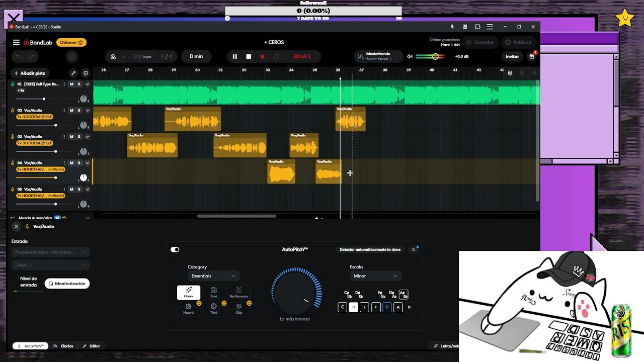
Task: Mute track 04 Voz/Audio
Action: pyautogui.click(x=71, y=163)
